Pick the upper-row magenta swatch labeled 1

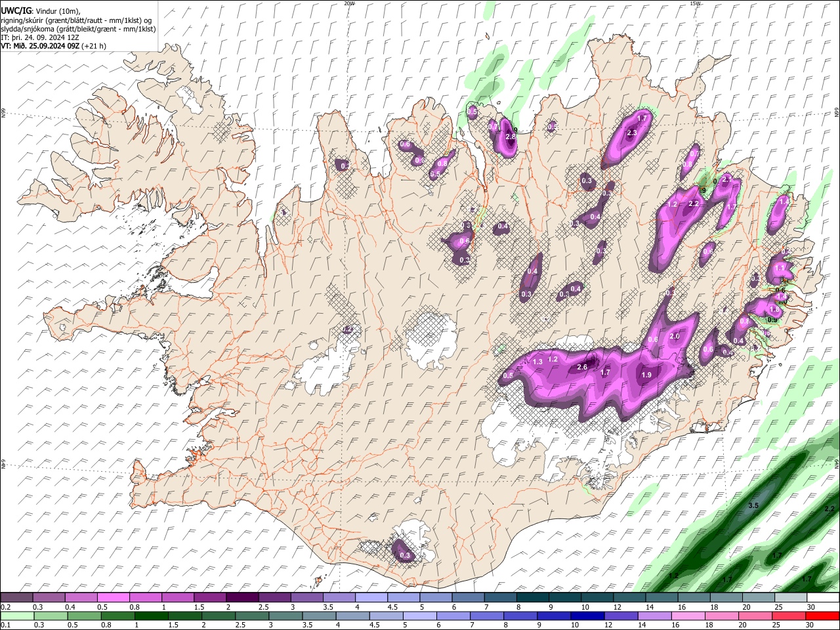pos(178,598)
